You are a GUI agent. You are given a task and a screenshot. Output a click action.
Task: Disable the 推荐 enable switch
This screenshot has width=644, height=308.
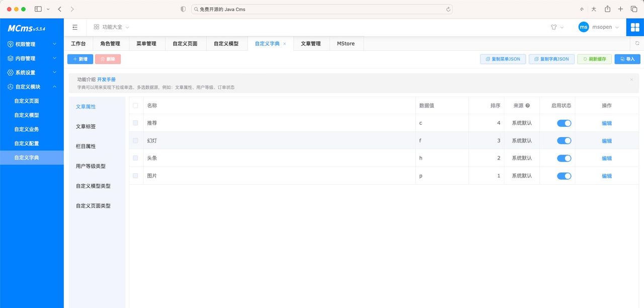(x=564, y=123)
